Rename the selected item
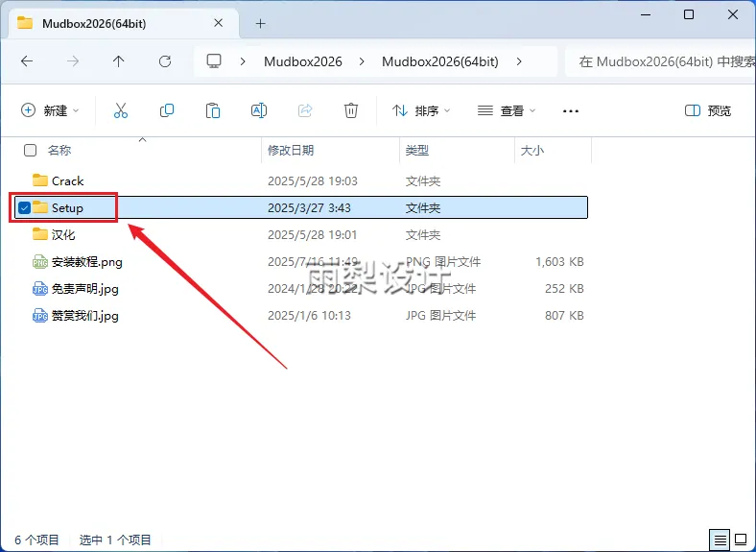 pyautogui.click(x=259, y=110)
